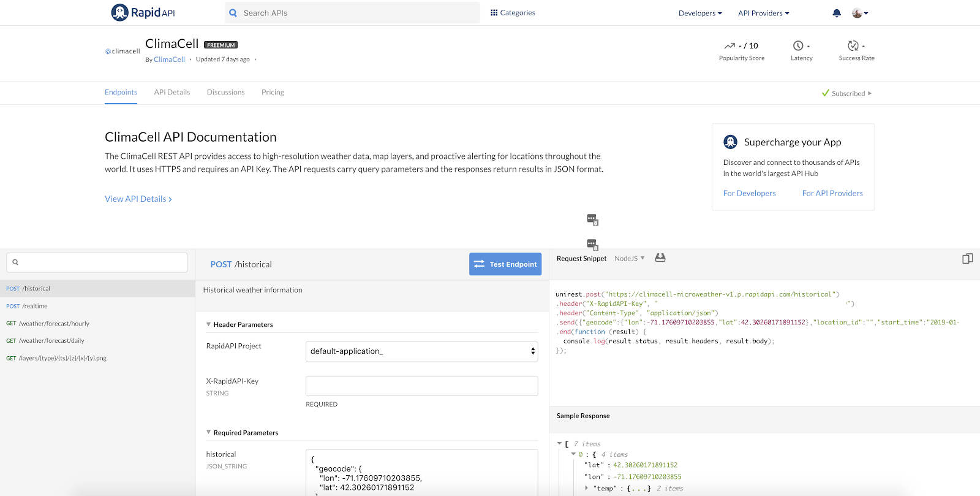Click the "Updated 7 days ago" text
980x496 pixels.
click(223, 59)
